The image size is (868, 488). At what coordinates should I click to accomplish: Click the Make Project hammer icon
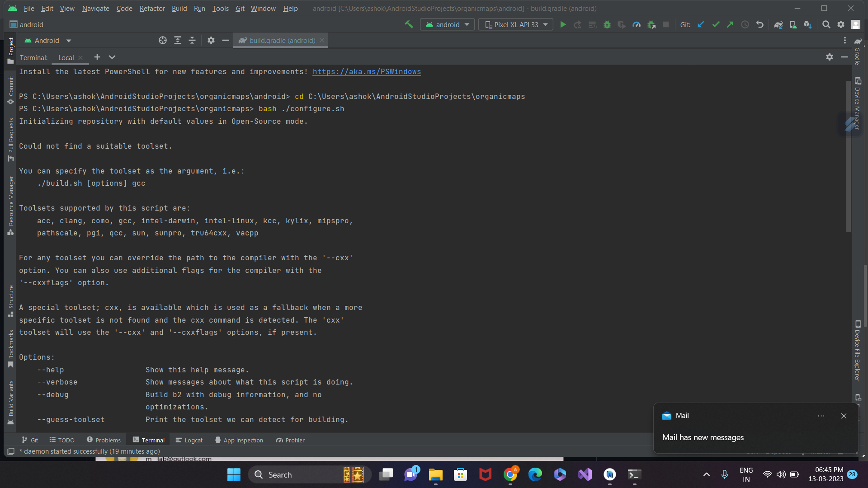coord(409,24)
